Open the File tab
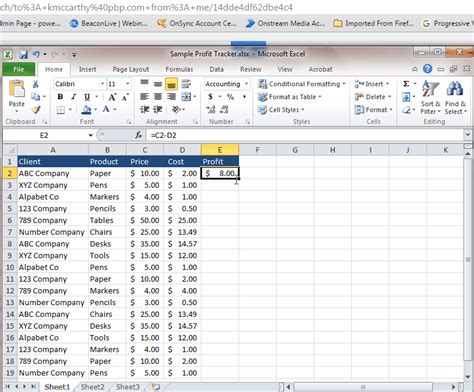 19,69
